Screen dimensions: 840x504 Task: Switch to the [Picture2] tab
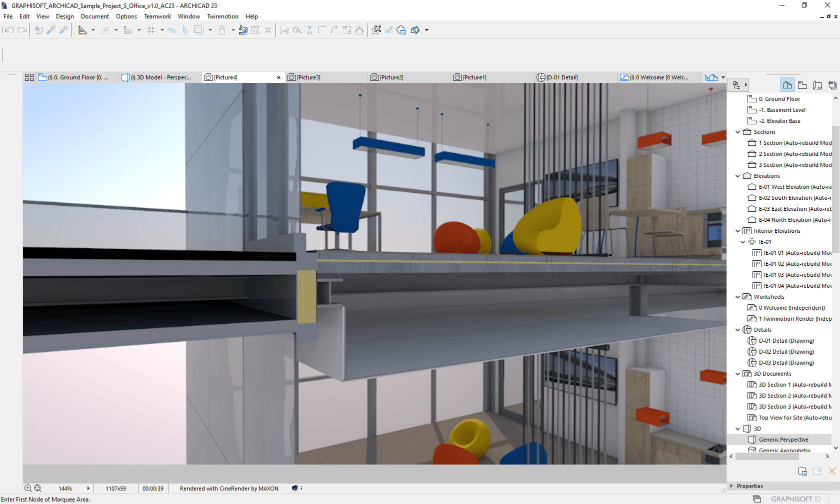click(x=392, y=77)
